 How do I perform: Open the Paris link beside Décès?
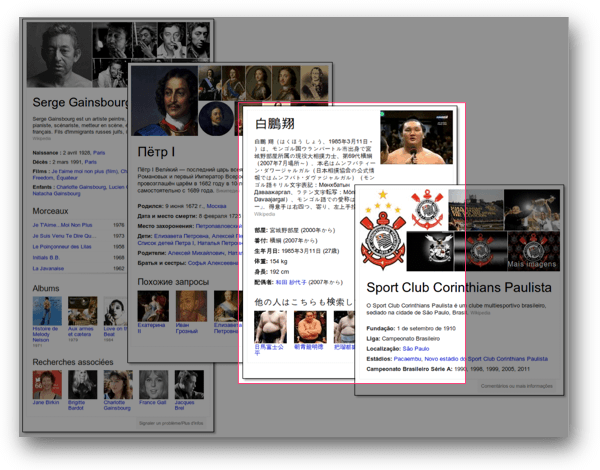pyautogui.click(x=90, y=162)
